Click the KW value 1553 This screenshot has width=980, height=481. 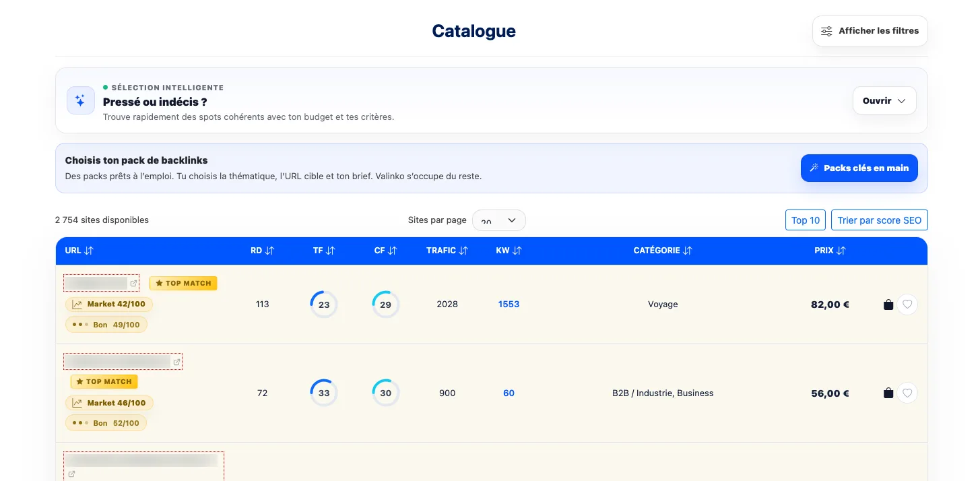[509, 304]
